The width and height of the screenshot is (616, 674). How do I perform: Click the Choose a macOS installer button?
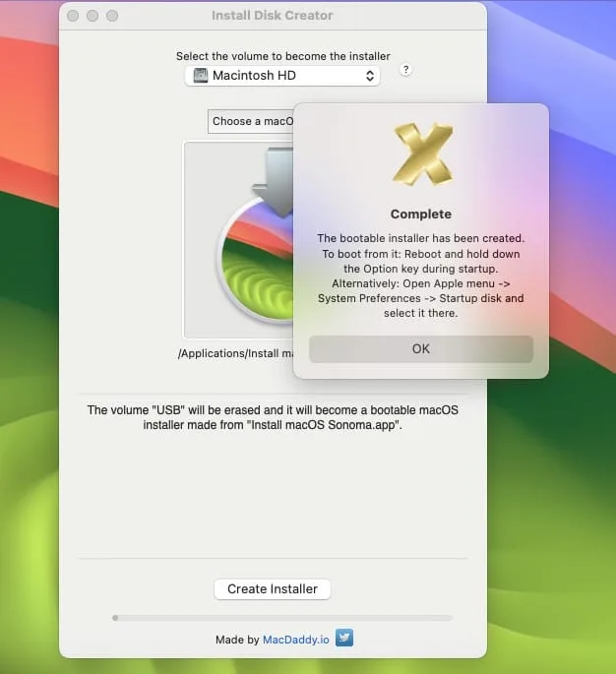tap(251, 121)
